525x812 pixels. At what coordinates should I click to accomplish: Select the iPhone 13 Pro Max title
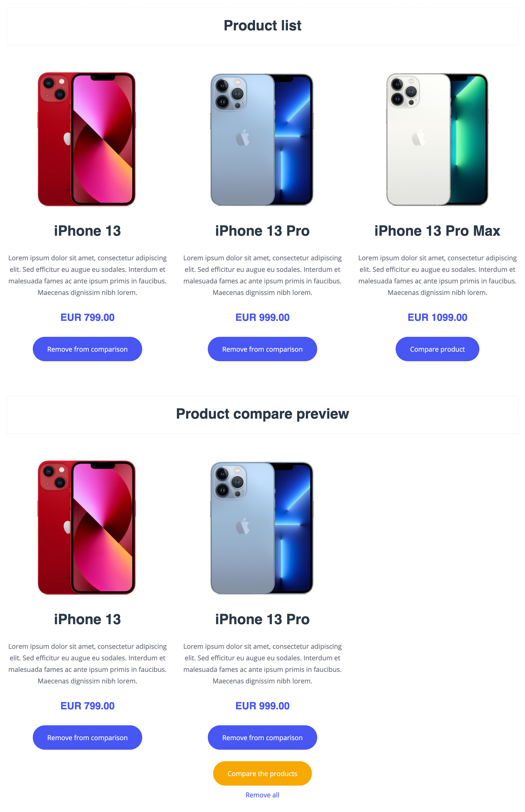tap(437, 231)
